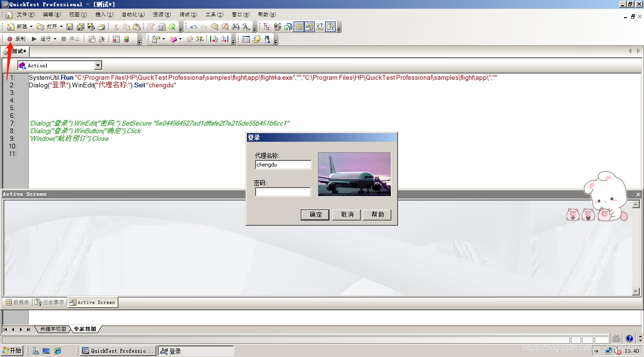Toggle the Debug Viewer pane icon

(x=319, y=27)
